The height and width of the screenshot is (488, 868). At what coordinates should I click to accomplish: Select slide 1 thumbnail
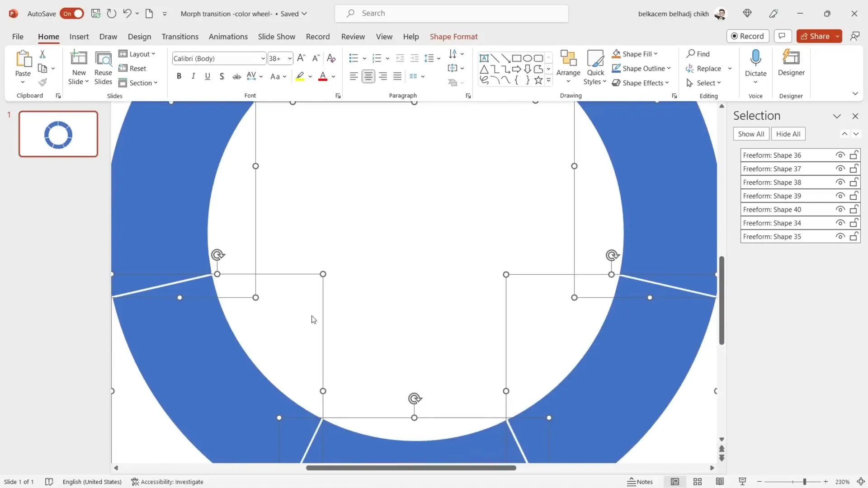pyautogui.click(x=58, y=134)
